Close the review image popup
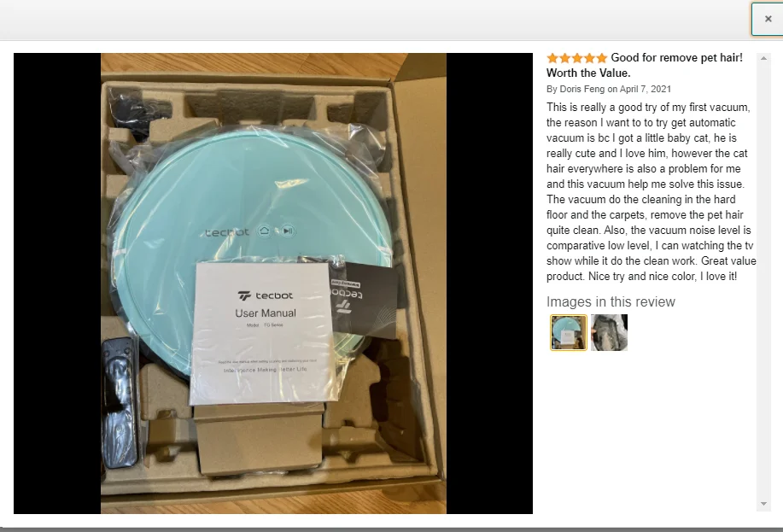Image resolution: width=783 pixels, height=532 pixels. [x=768, y=19]
